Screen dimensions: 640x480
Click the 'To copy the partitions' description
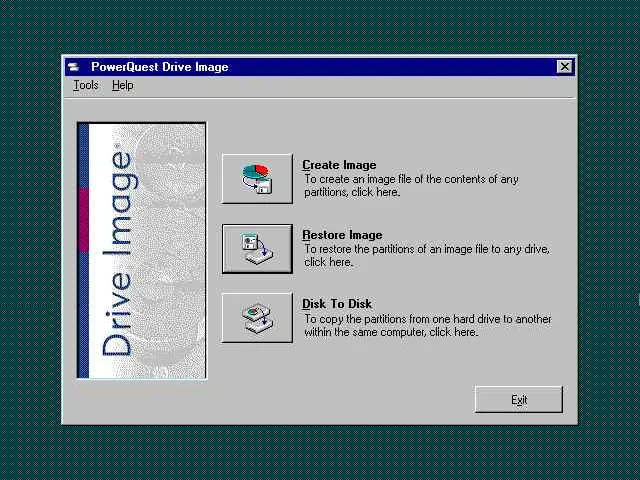427,325
